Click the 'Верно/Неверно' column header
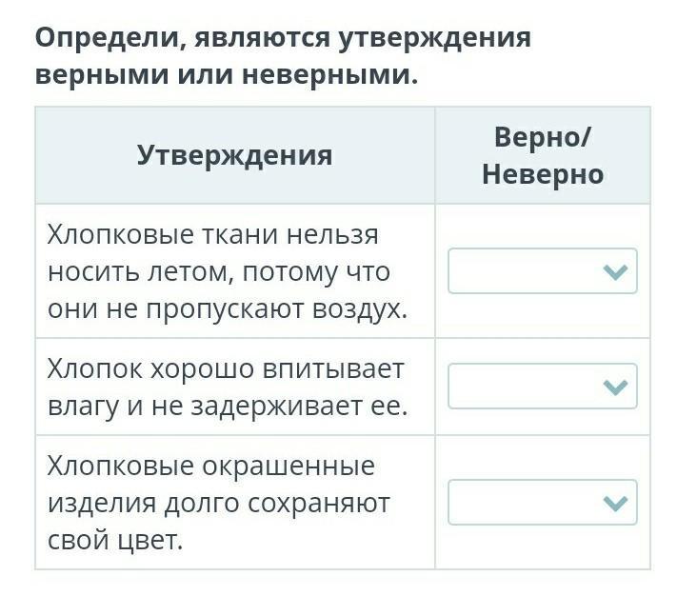This screenshot has width=677, height=616. point(543,156)
